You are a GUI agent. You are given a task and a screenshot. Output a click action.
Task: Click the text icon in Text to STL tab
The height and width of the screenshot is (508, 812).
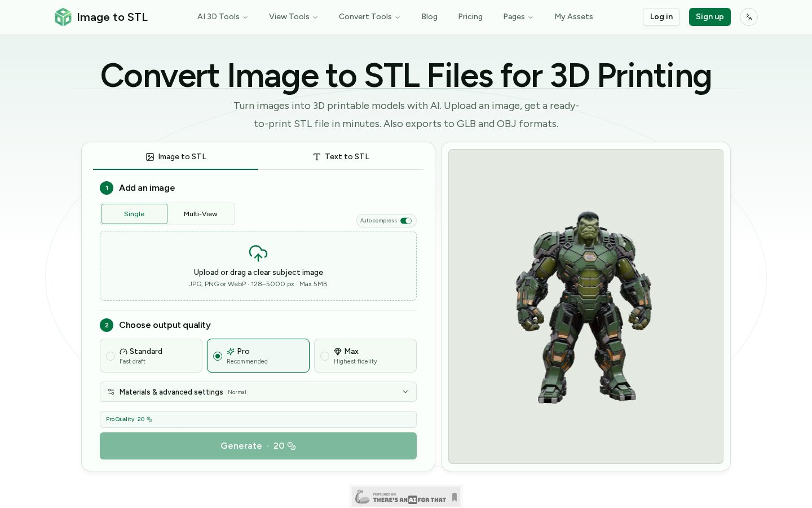click(x=317, y=157)
